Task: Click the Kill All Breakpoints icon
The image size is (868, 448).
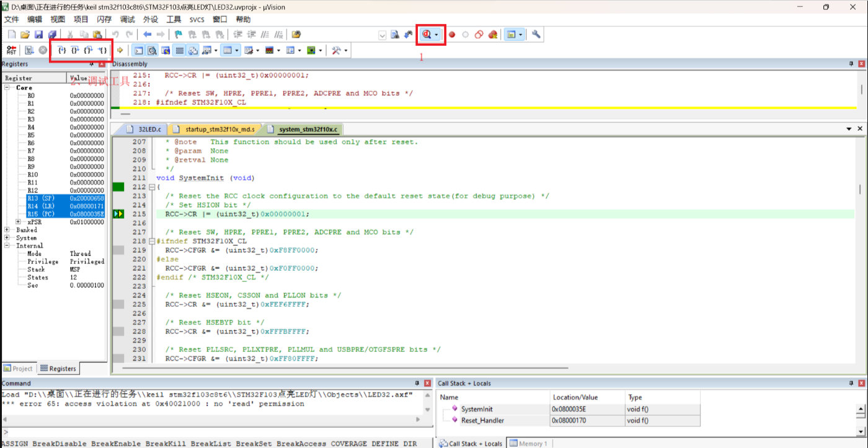Action: 492,35
